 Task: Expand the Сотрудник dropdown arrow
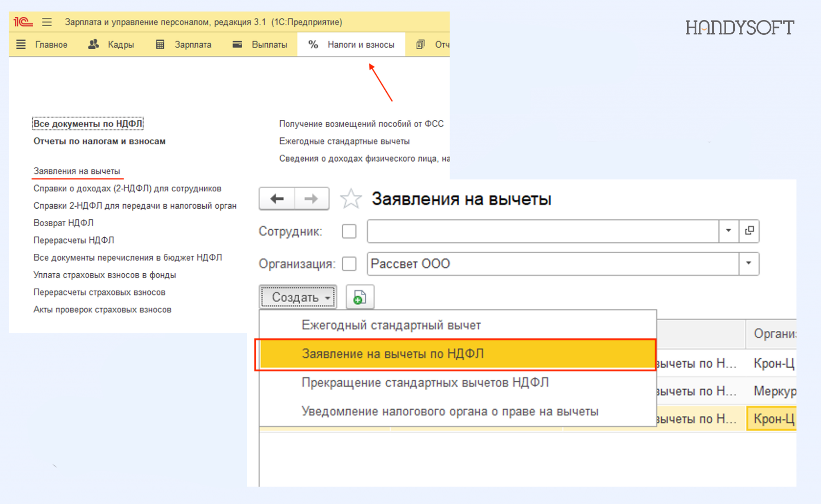click(x=729, y=231)
